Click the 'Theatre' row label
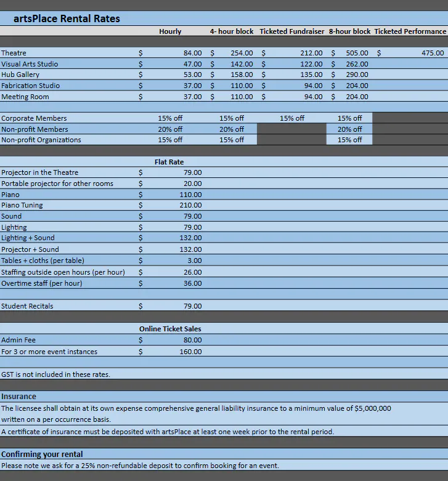 14,53
